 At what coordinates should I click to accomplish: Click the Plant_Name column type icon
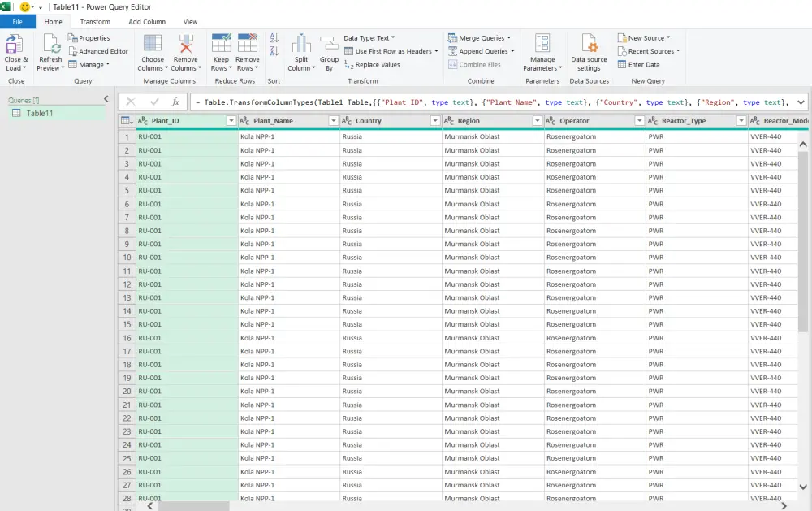click(x=244, y=121)
